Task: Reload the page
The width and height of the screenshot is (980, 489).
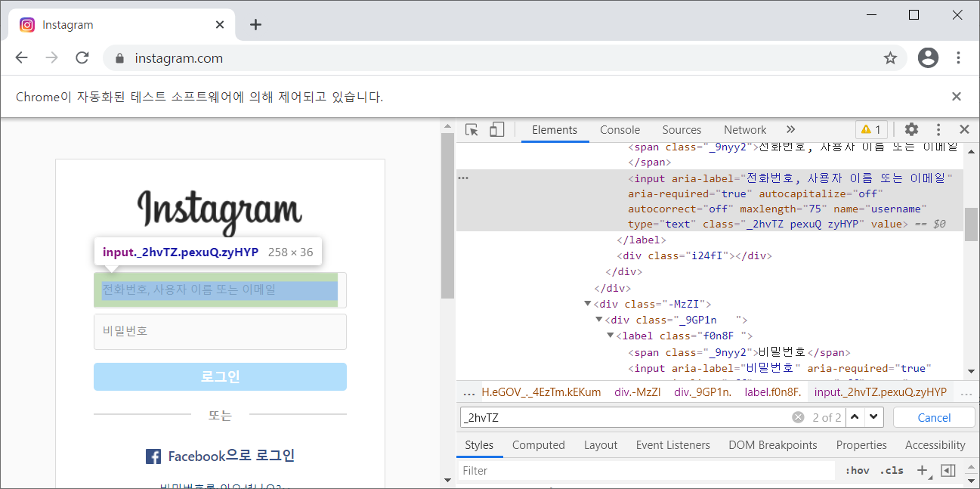Action: [x=82, y=58]
